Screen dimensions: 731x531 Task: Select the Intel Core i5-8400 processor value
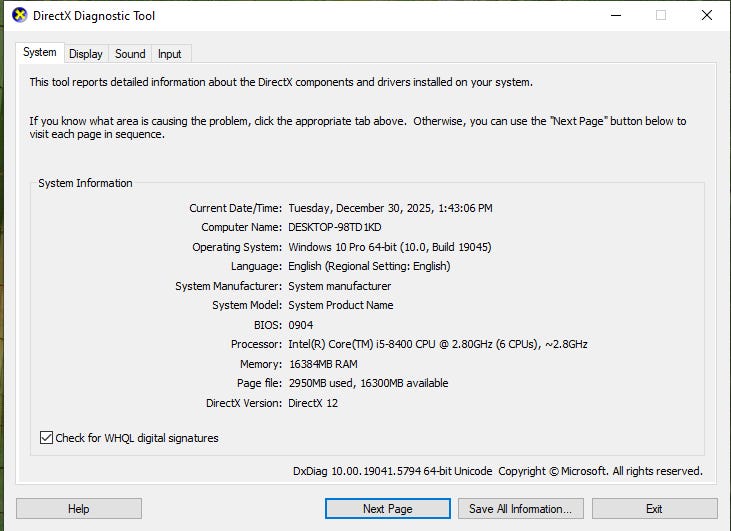[438, 344]
